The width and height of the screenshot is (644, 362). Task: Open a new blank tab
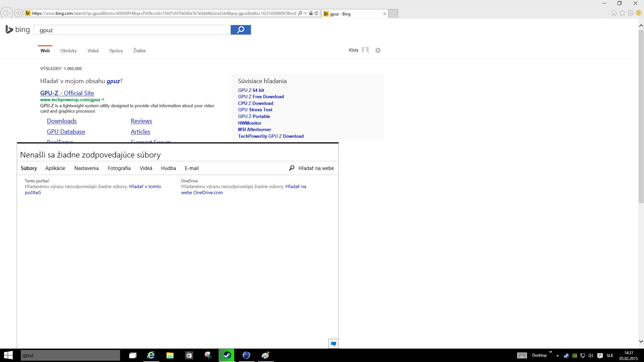coord(393,14)
